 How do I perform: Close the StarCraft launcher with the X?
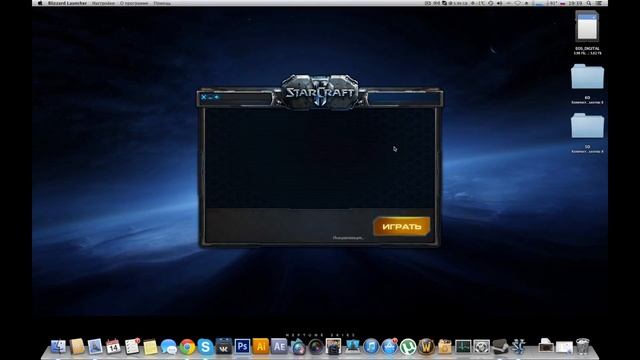tap(204, 97)
